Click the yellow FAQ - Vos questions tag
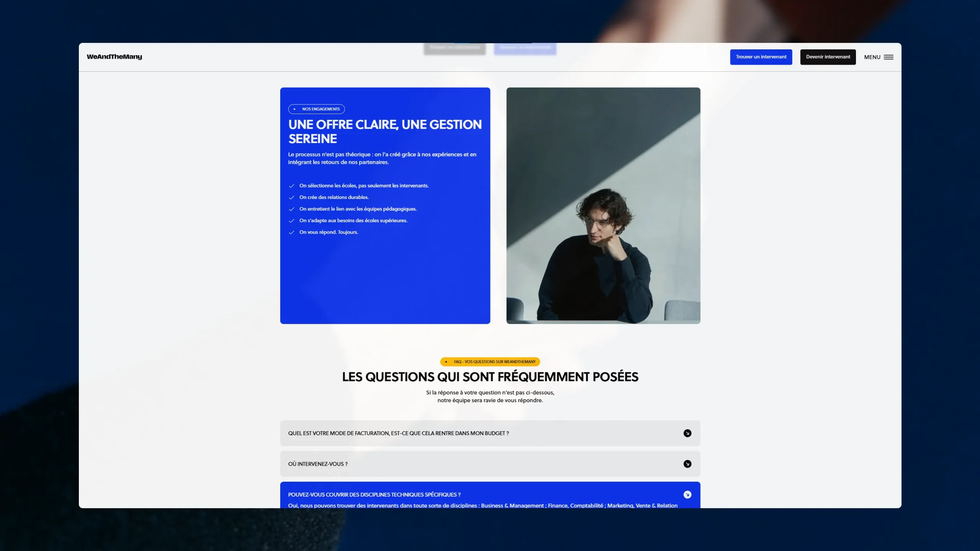The image size is (980, 551). click(x=490, y=362)
